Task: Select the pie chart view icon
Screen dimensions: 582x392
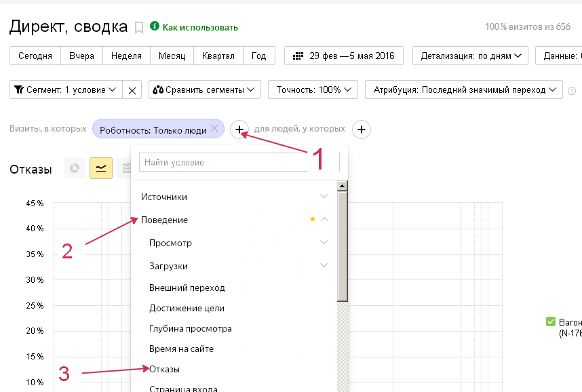Action: coord(75,169)
